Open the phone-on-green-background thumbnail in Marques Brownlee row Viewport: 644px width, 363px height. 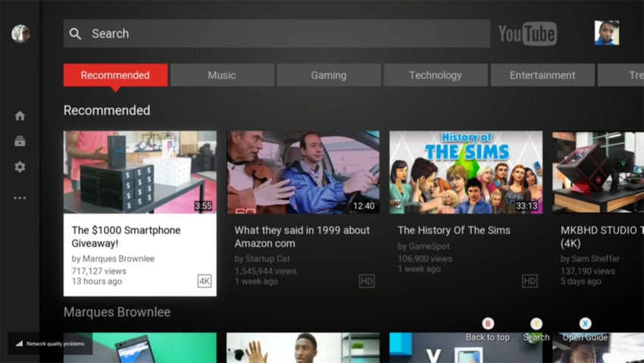click(x=140, y=348)
